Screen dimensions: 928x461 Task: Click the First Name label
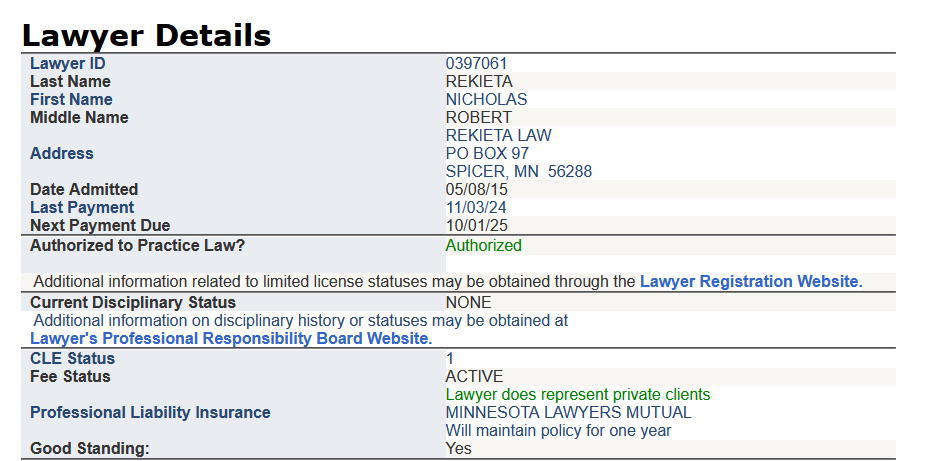coord(72,99)
